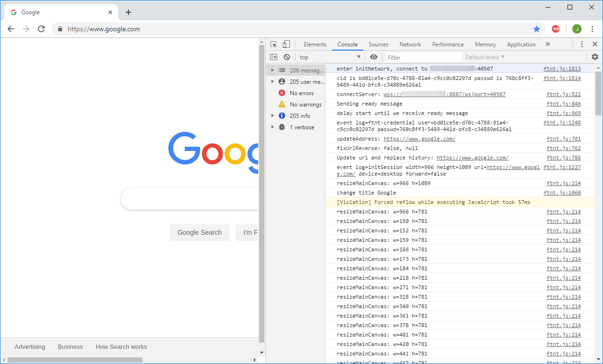Open ftnt.js:822 source link
The height and width of the screenshot is (364, 603).
point(564,94)
